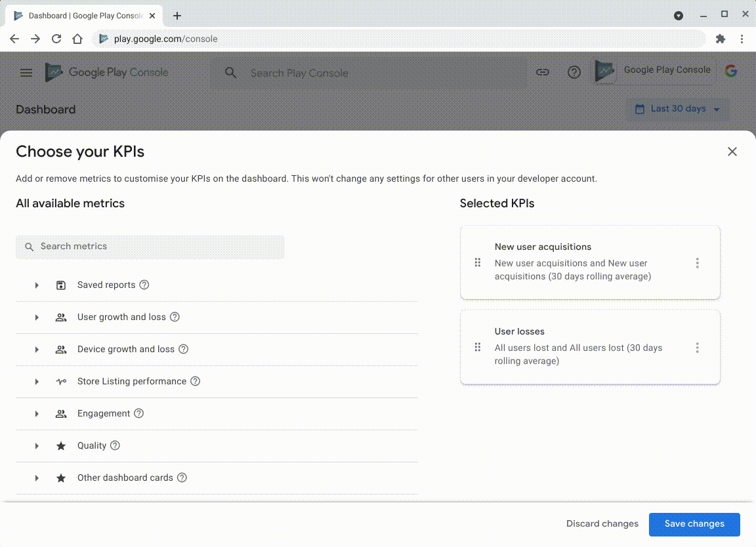
Task: Open a new browser tab
Action: pos(177,16)
